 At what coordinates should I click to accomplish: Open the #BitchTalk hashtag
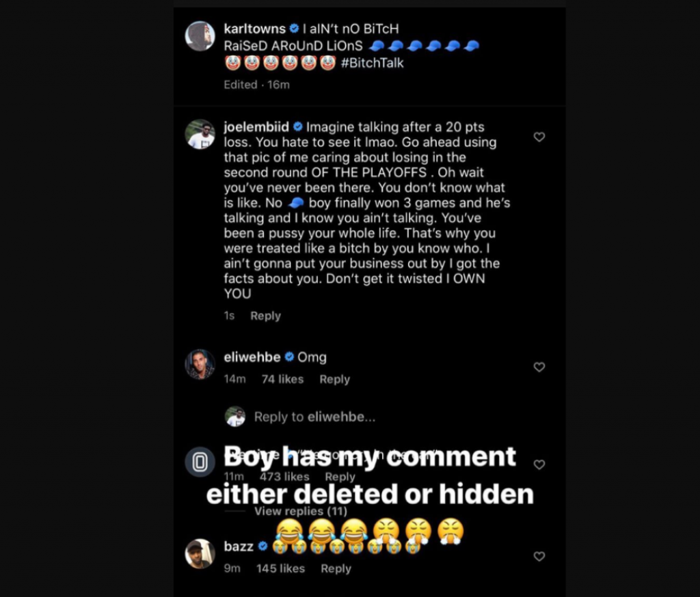pos(372,63)
